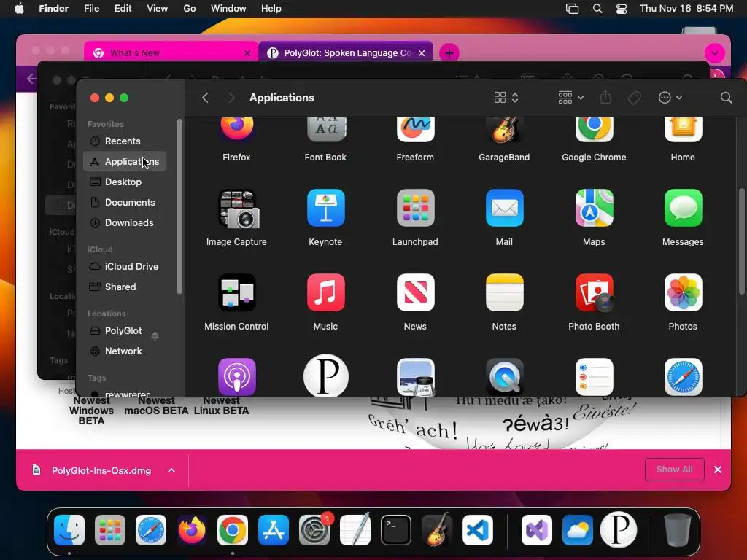The image size is (747, 560).
Task: Click Show All downloads button
Action: pos(674,470)
